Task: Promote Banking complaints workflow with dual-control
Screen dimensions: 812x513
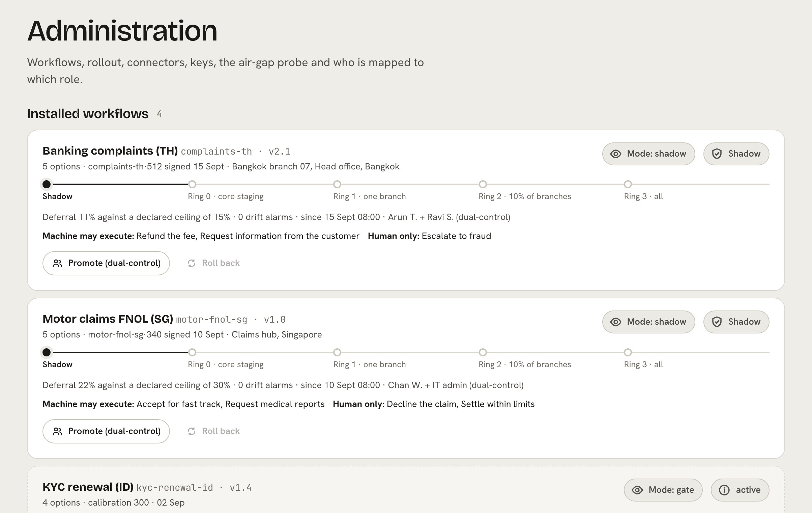Action: pyautogui.click(x=106, y=263)
